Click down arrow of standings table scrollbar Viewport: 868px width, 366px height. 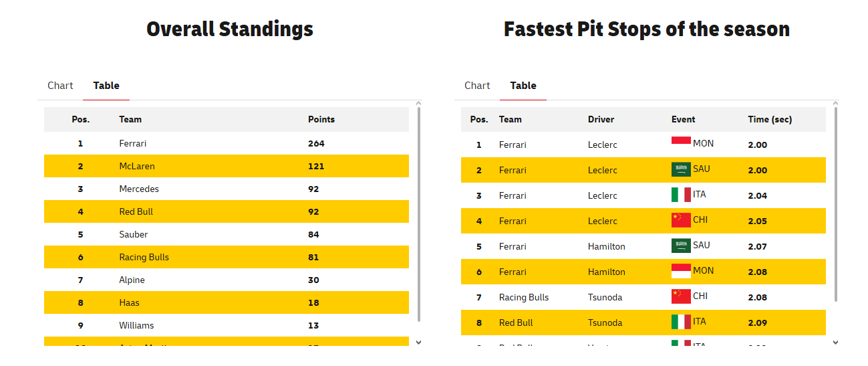419,342
